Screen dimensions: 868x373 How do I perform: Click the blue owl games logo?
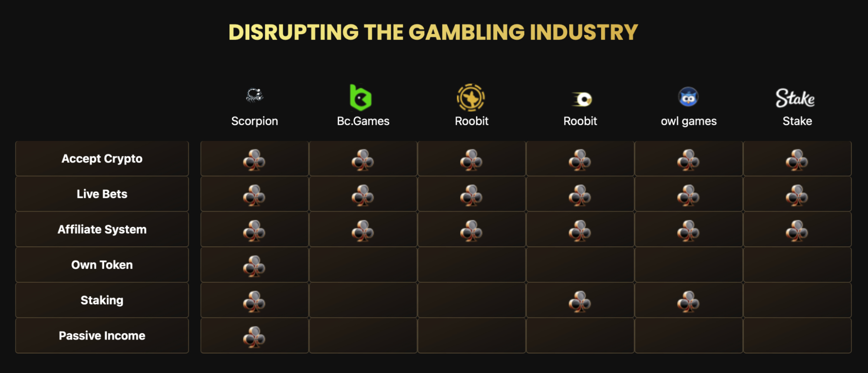(x=688, y=97)
